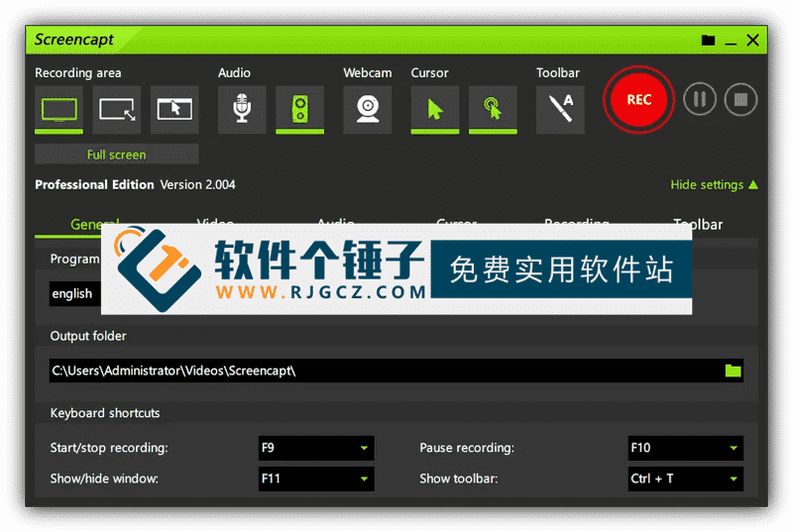Image resolution: width=793 pixels, height=532 pixels.
Task: Start recording with the REC button
Action: (638, 99)
